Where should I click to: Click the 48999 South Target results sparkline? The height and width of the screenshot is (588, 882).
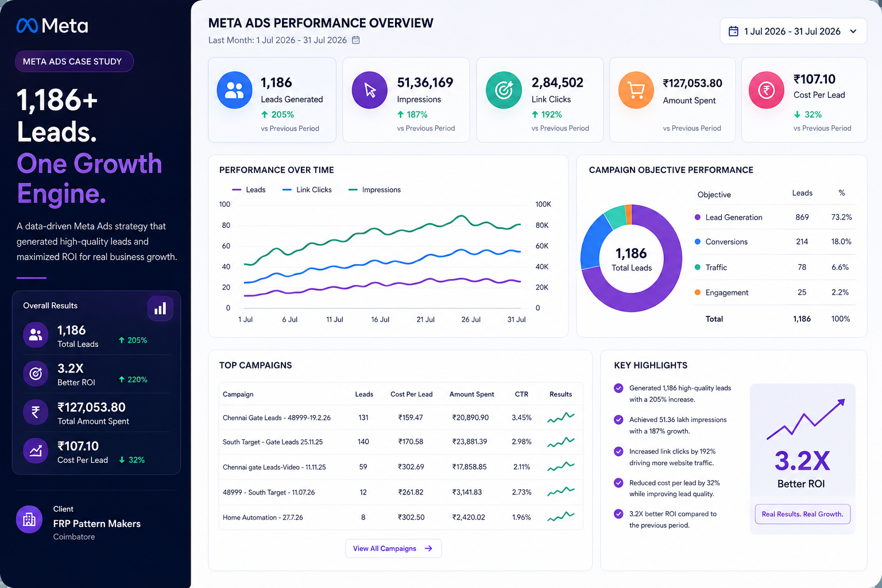click(x=561, y=492)
